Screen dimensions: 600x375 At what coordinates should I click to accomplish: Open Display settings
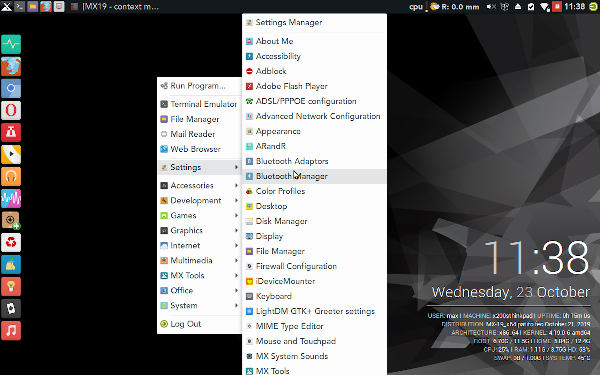click(x=314, y=236)
